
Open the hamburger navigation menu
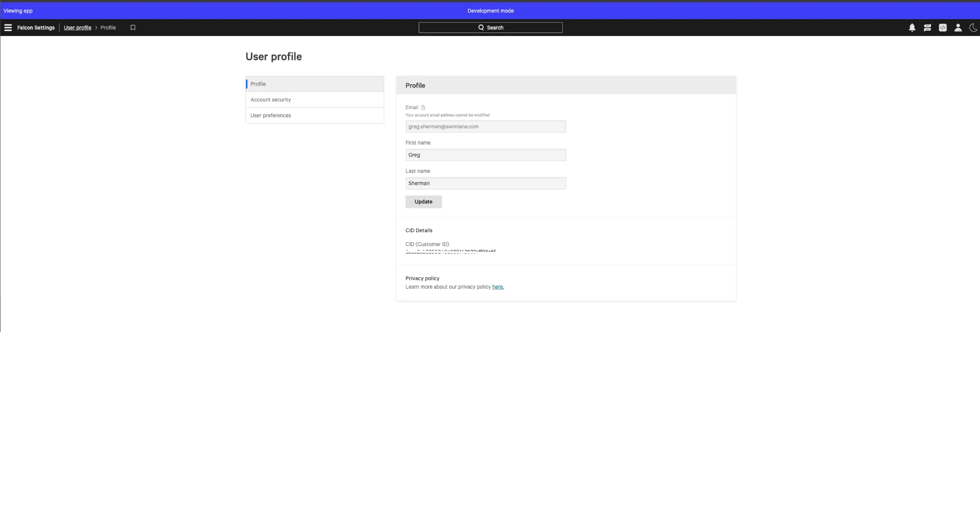click(x=8, y=28)
